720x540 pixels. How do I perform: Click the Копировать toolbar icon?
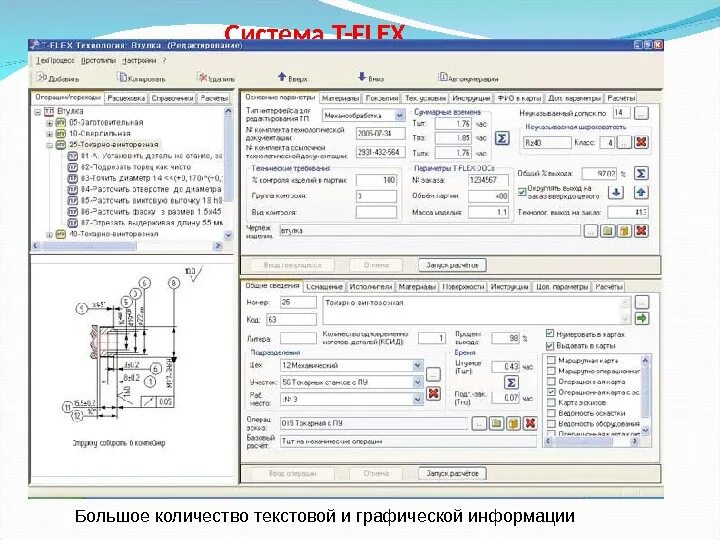point(122,78)
